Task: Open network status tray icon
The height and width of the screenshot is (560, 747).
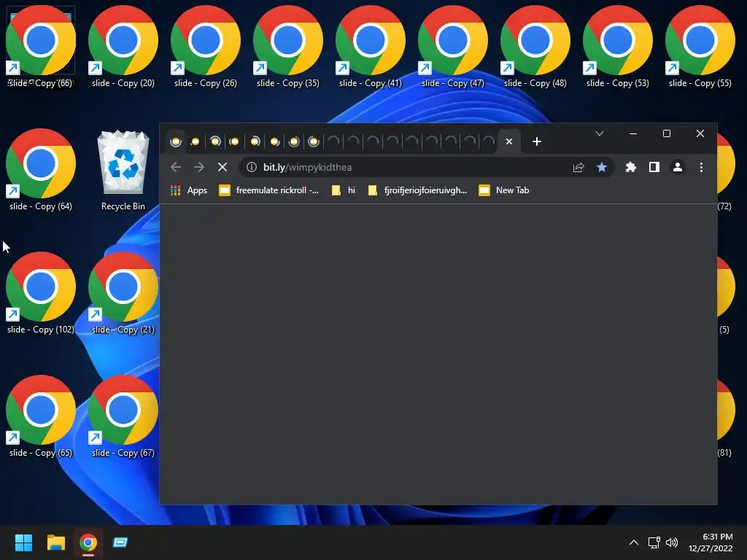Action: coord(654,542)
